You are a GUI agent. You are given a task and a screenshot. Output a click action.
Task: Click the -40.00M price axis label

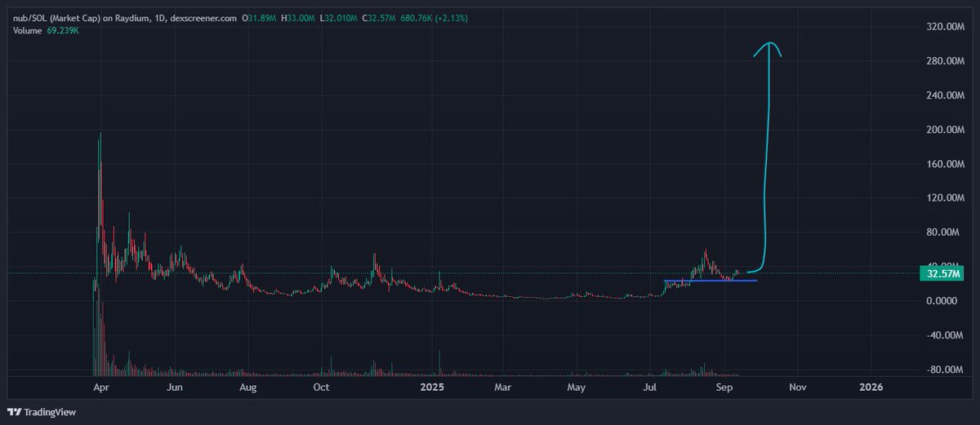943,335
